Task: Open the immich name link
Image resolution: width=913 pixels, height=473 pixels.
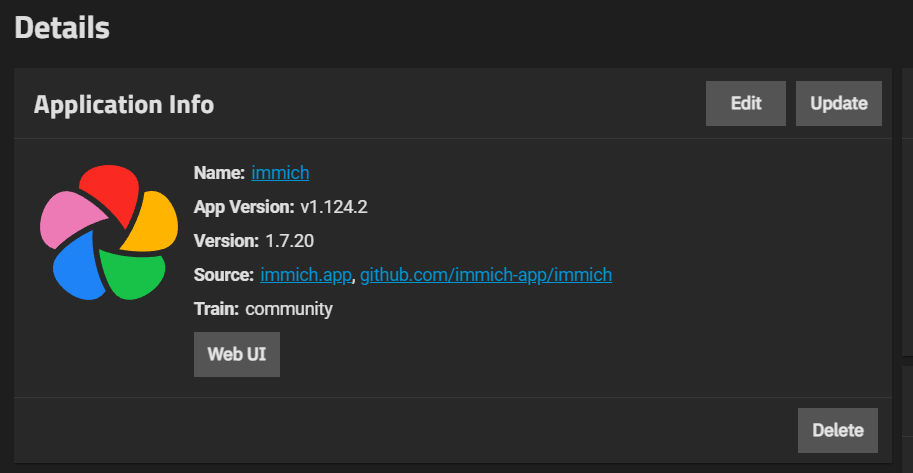Action: 280,173
